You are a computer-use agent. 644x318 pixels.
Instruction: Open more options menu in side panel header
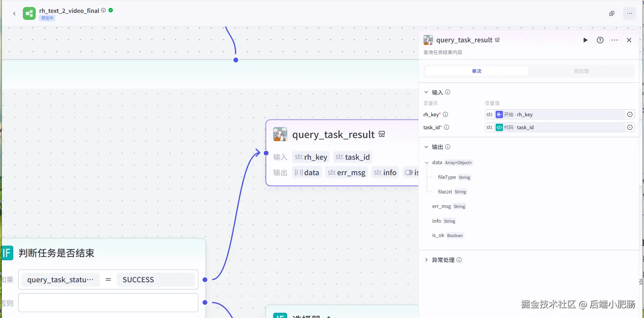coord(615,40)
